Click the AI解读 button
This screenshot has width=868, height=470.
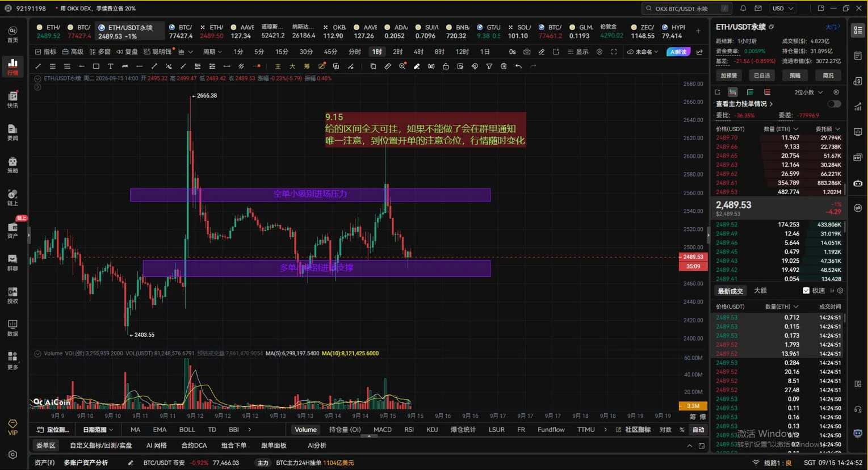tap(678, 52)
